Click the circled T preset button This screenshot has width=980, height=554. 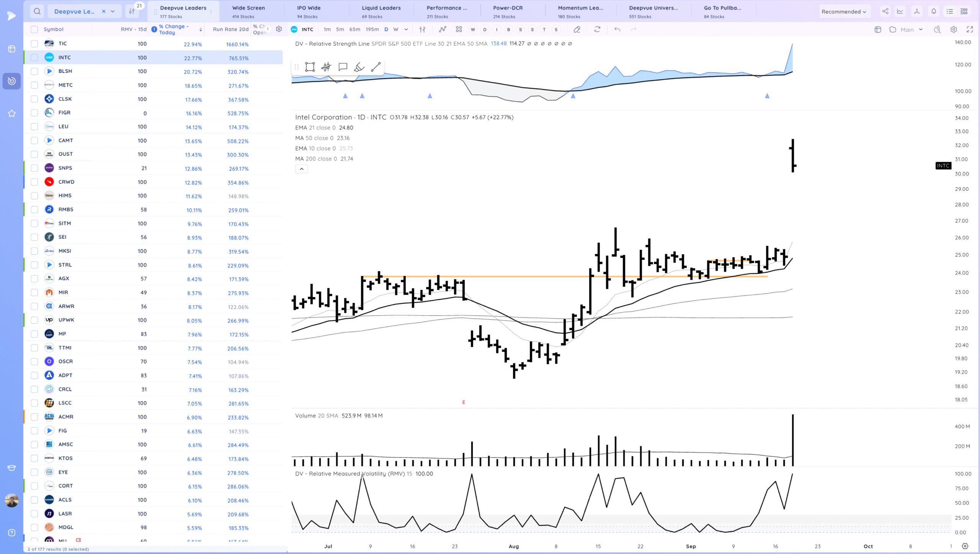[544, 29]
